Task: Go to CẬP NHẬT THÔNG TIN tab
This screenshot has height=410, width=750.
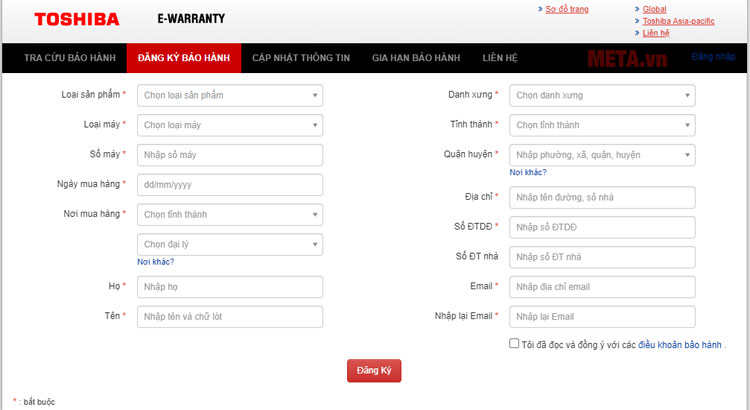Action: 301,58
